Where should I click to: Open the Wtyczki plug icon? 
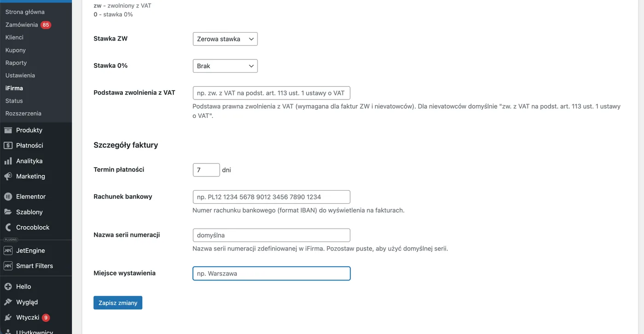point(8,318)
